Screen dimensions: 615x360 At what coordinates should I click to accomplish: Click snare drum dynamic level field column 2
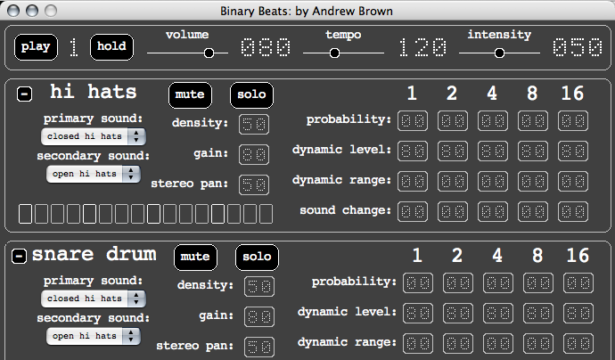click(x=458, y=313)
